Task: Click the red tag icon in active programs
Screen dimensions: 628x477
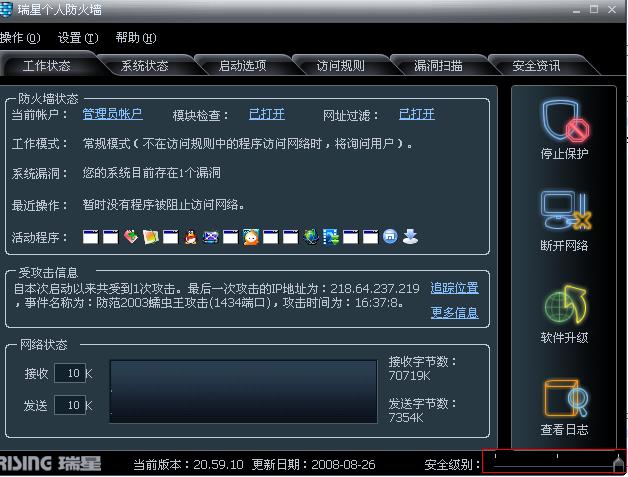Action: [x=131, y=237]
